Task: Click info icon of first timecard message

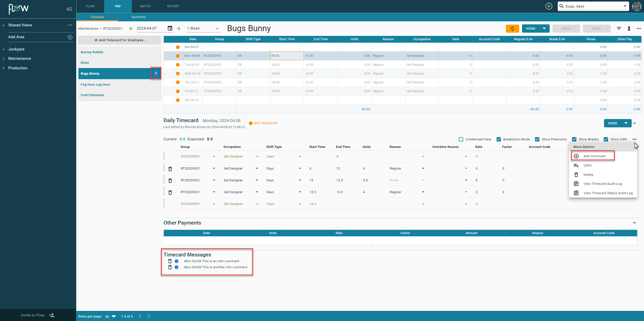Action: pos(177,261)
